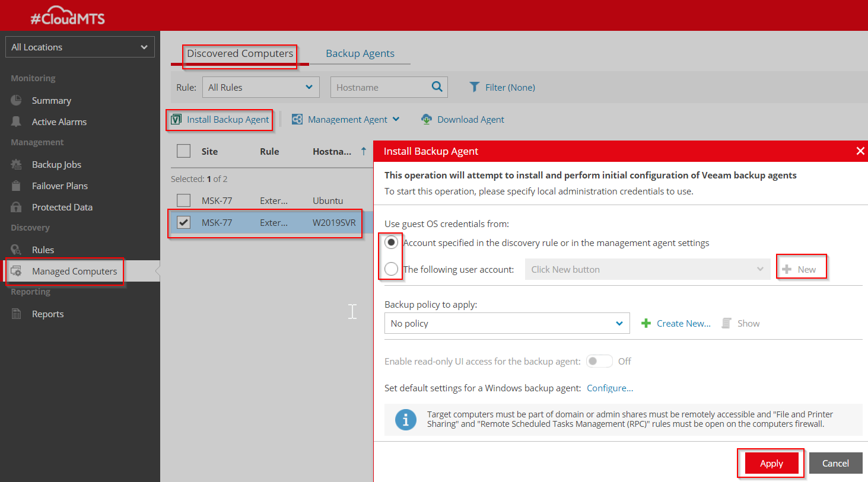Click the Filter funnel icon
This screenshot has height=482, width=868.
click(x=474, y=87)
